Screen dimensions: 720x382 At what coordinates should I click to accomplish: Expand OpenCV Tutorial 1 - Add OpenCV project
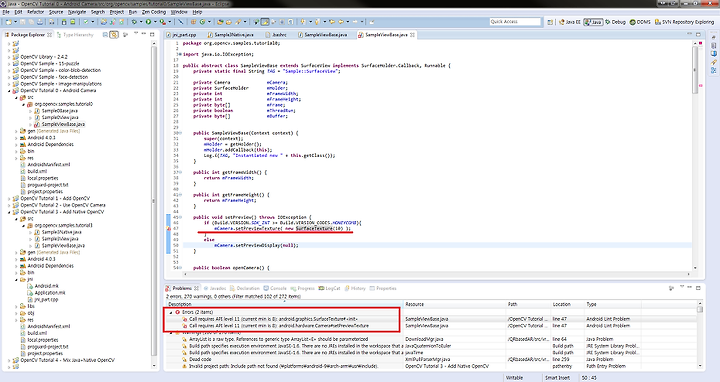[x=9, y=198]
